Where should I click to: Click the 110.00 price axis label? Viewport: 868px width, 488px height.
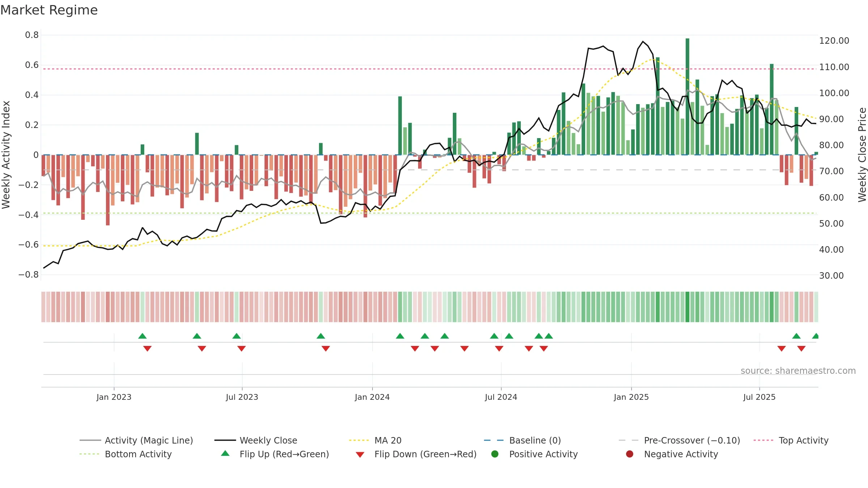click(x=834, y=67)
